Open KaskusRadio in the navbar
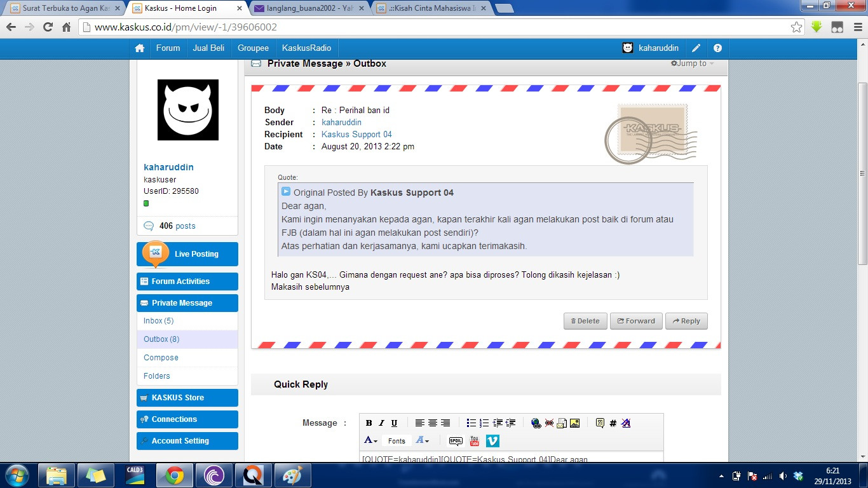The height and width of the screenshot is (488, 868). 307,48
